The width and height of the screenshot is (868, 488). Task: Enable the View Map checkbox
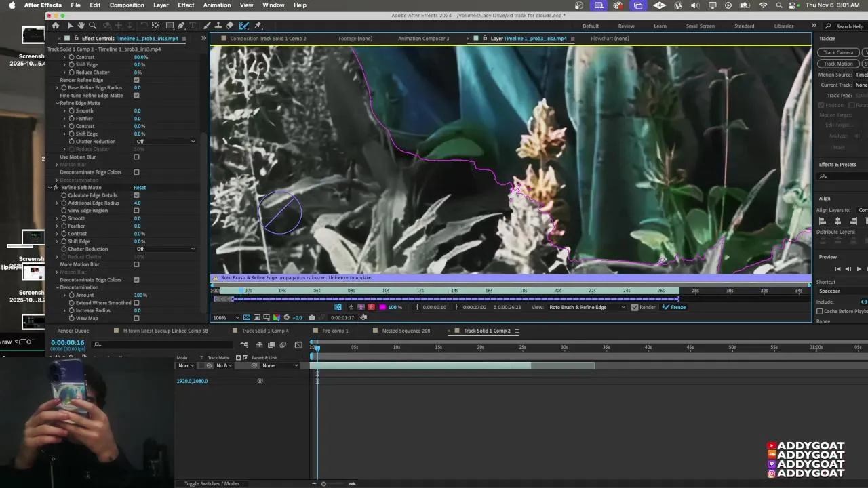pos(136,319)
